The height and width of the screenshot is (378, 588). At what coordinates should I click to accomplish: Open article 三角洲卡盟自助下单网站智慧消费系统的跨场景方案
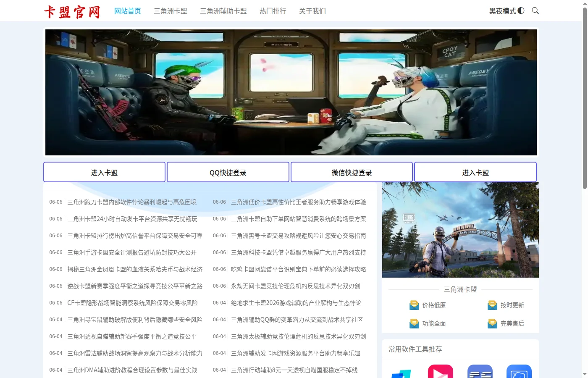point(299,219)
